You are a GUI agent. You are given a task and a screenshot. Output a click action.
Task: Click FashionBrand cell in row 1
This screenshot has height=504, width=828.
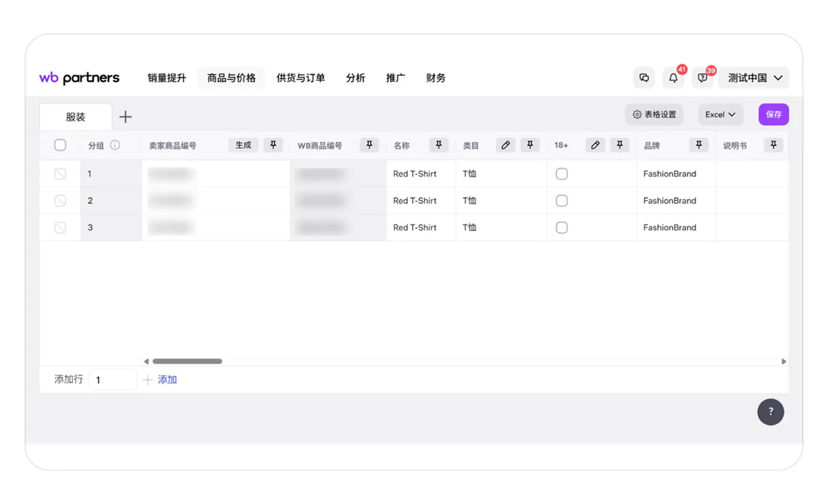676,174
